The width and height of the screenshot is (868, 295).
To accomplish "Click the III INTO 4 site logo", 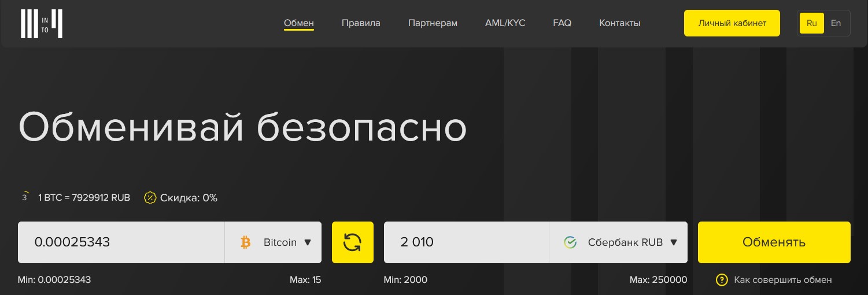I will 41,24.
